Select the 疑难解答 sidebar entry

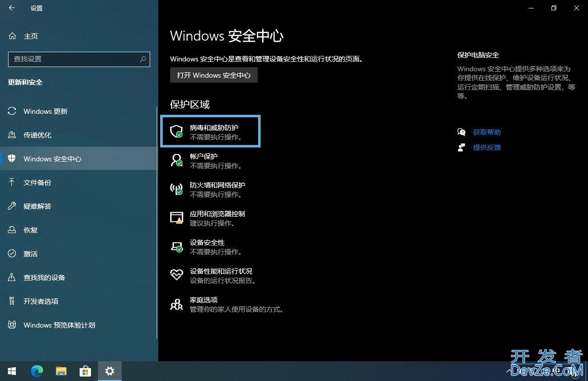click(x=79, y=206)
